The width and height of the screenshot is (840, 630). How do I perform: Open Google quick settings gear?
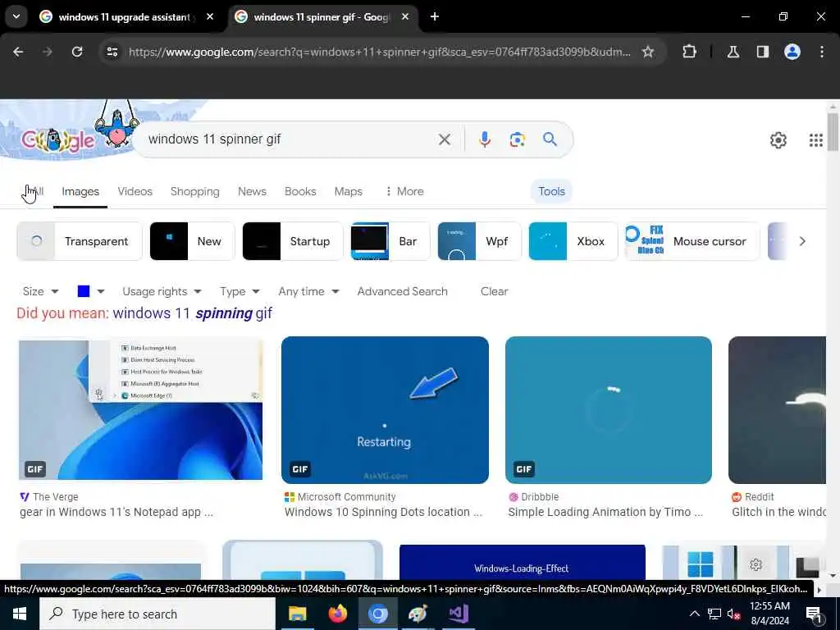778,139
